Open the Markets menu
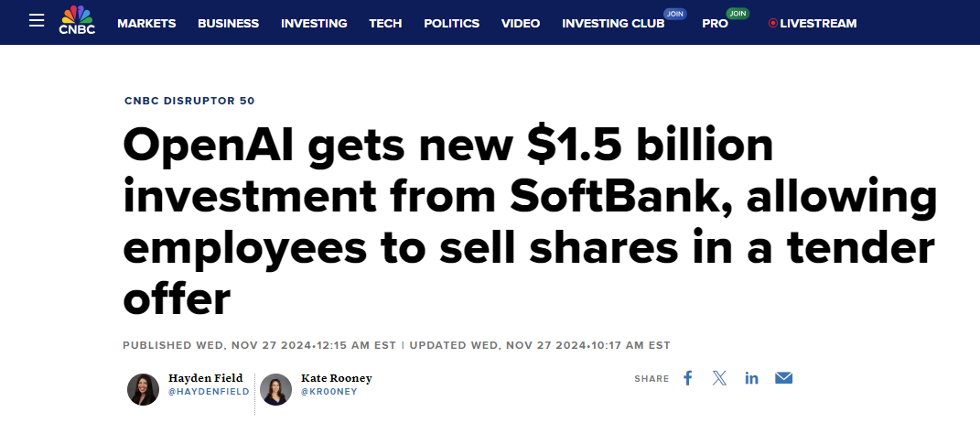 [x=146, y=23]
